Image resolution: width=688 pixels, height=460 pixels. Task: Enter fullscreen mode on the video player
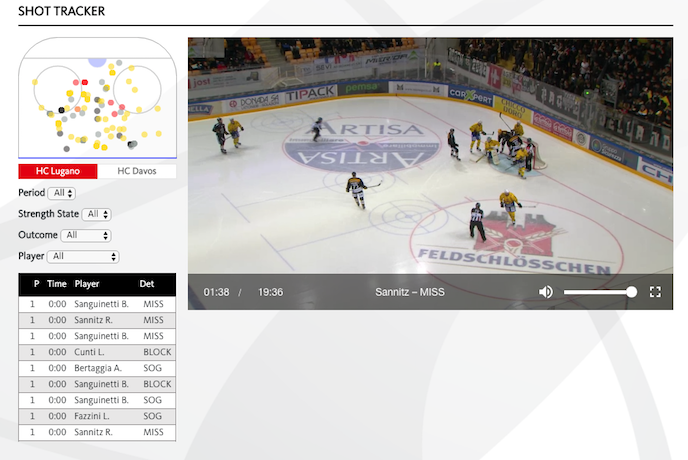pyautogui.click(x=656, y=292)
